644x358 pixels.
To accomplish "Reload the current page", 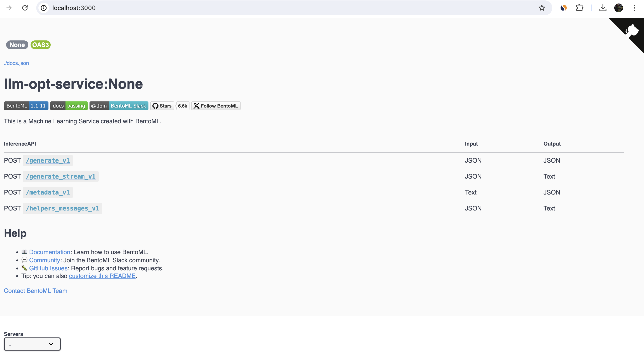I will 25,8.
